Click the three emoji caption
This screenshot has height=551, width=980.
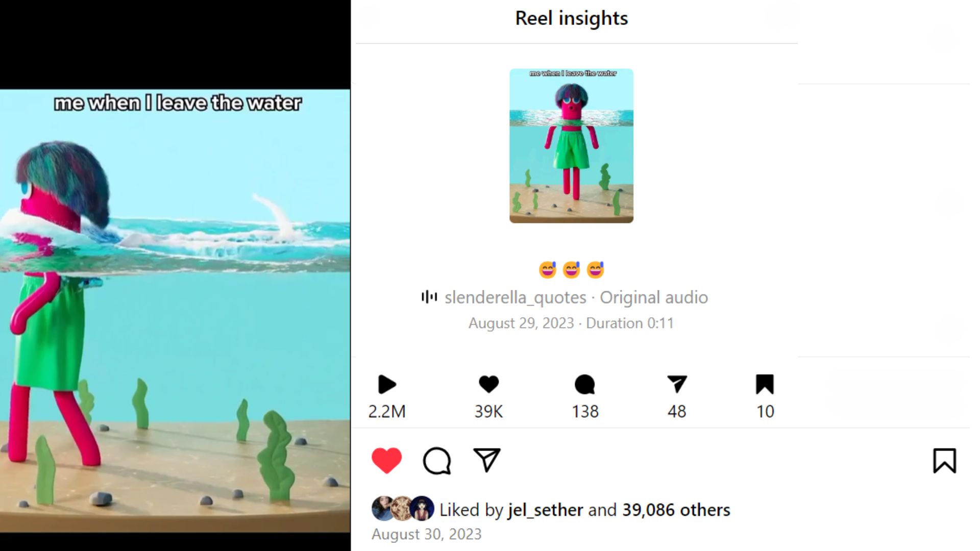pos(571,269)
